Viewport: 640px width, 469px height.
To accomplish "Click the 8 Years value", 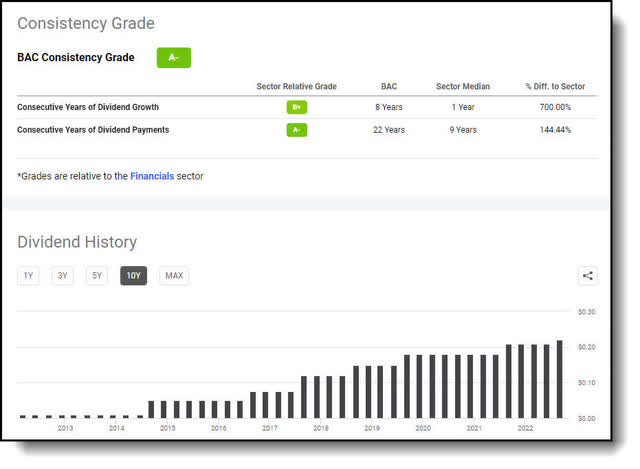I will coord(389,107).
